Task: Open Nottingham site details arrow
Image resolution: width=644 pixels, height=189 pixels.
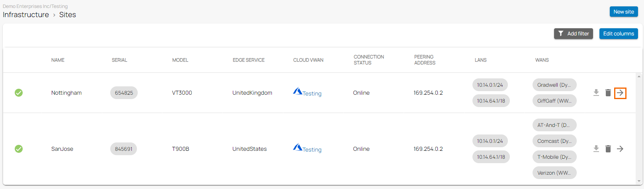Action: [620, 93]
